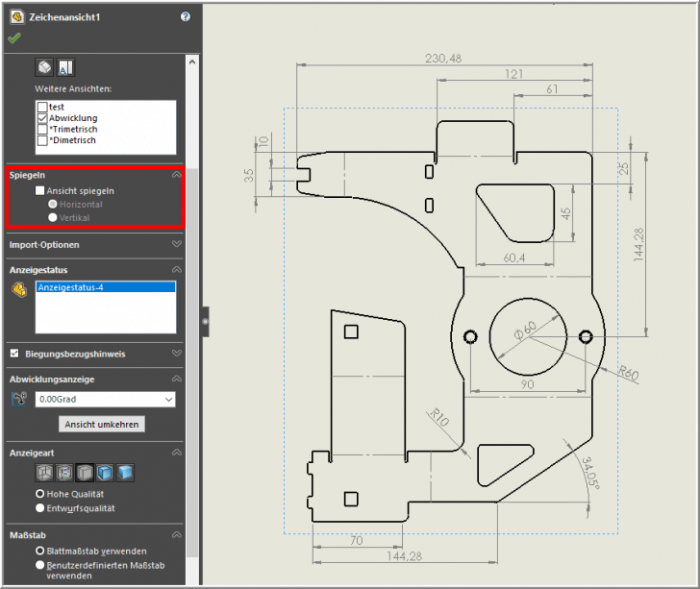Click the Ansicht umkehren button
This screenshot has height=589, width=700.
(x=102, y=425)
